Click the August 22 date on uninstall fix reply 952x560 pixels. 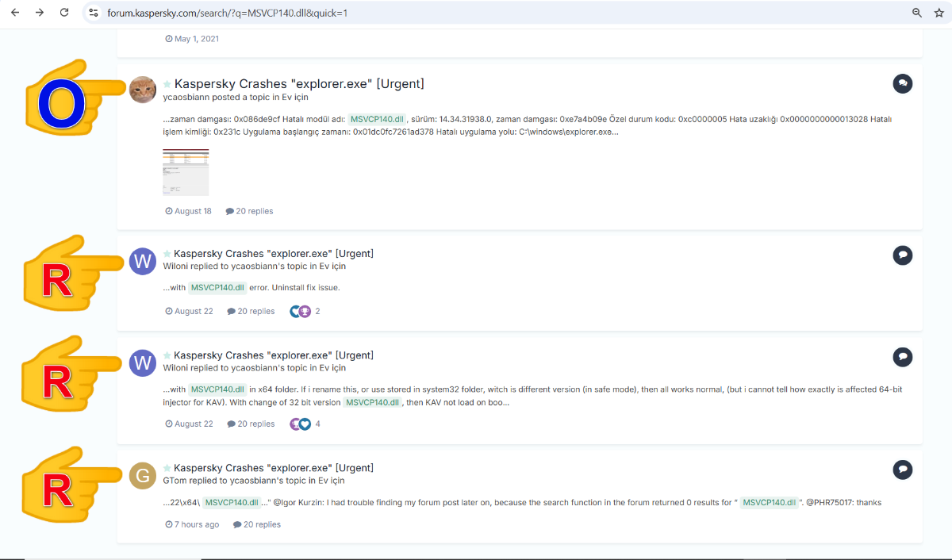coord(190,311)
